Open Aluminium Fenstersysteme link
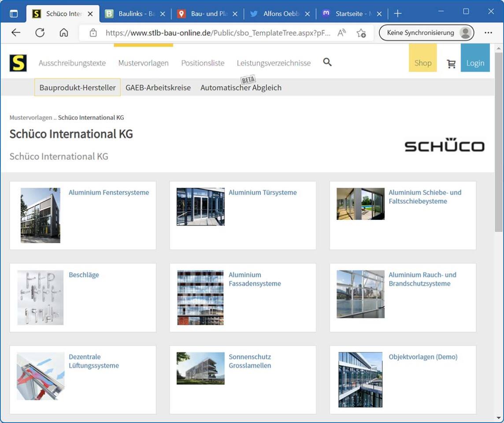The height and width of the screenshot is (423, 504). (109, 193)
